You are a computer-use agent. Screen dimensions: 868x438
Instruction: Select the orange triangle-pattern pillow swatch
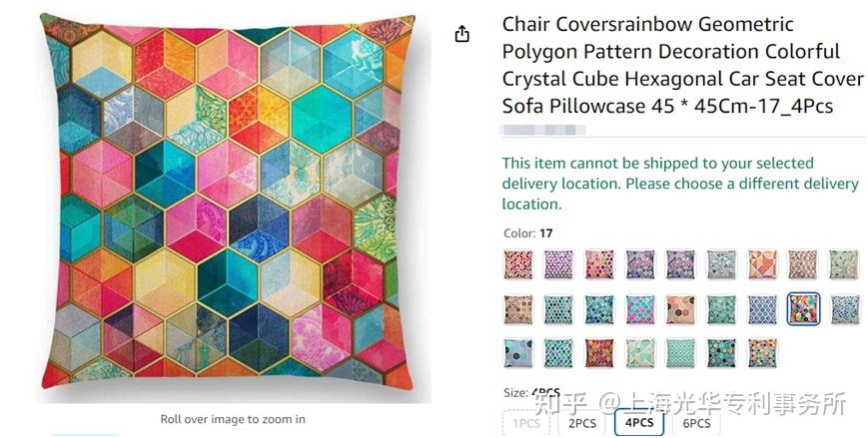762,264
